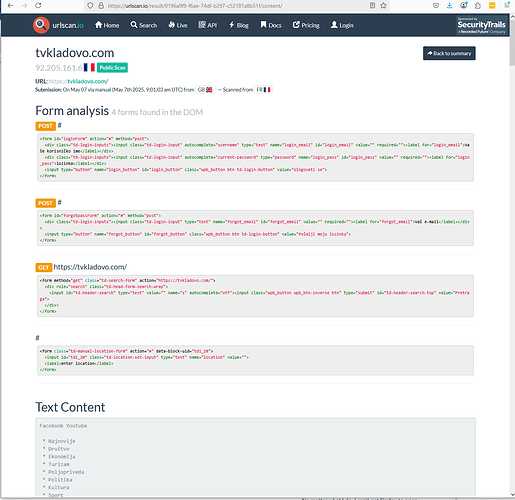Viewport: 515px width, 500px height.
Task: Reload the page with browser refresh icon
Action: tap(38, 5)
